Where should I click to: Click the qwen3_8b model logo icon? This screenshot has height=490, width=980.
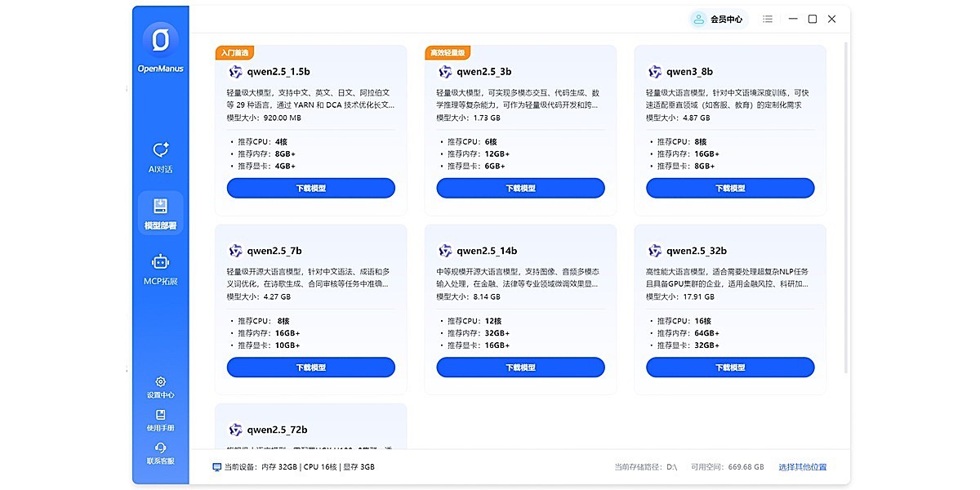[655, 72]
